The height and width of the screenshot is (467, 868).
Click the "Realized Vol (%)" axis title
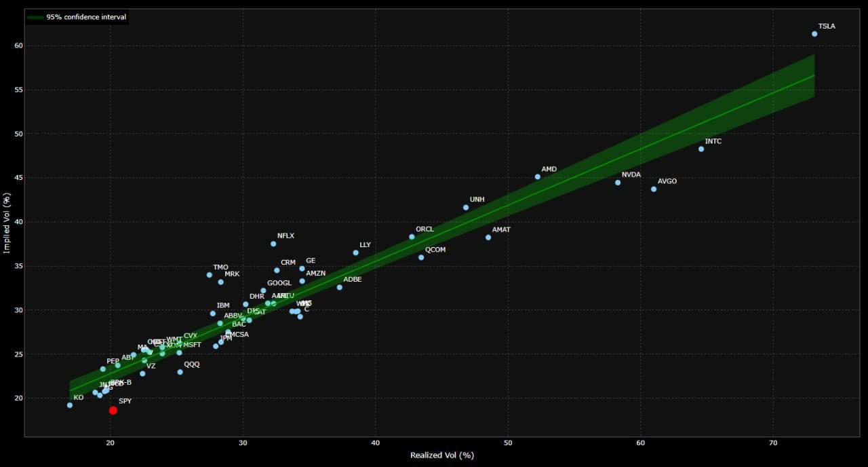coord(442,455)
